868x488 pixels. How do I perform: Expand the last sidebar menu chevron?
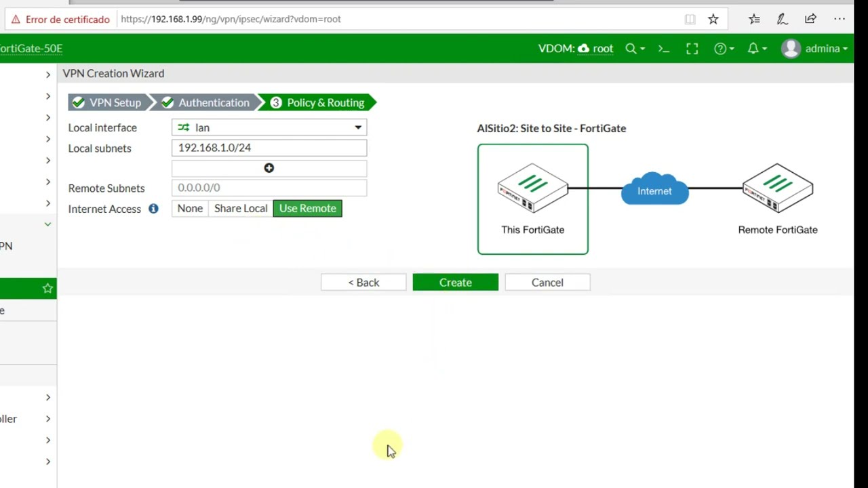(48, 462)
